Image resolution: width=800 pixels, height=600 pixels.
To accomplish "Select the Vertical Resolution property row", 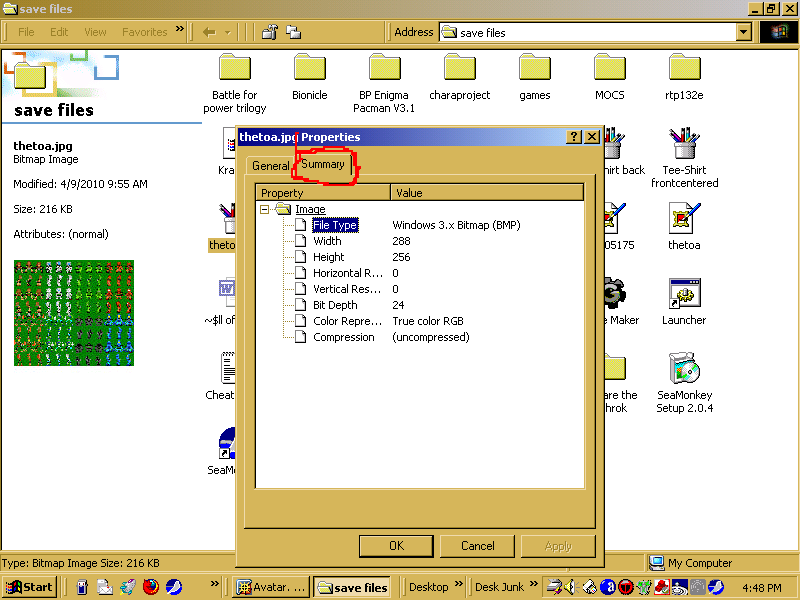I will [x=347, y=289].
